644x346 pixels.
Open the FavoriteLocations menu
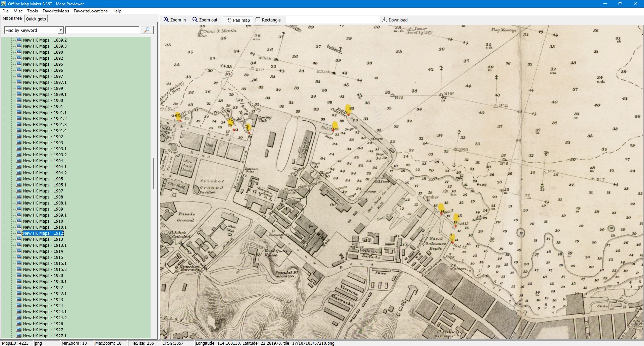pos(91,11)
